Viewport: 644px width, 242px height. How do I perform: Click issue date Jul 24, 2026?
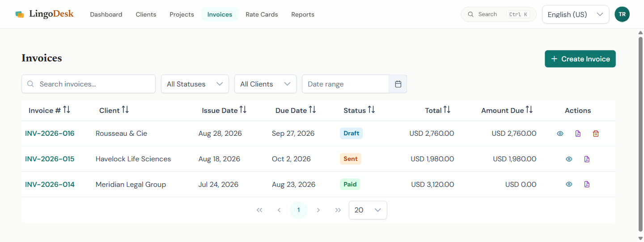(x=218, y=184)
